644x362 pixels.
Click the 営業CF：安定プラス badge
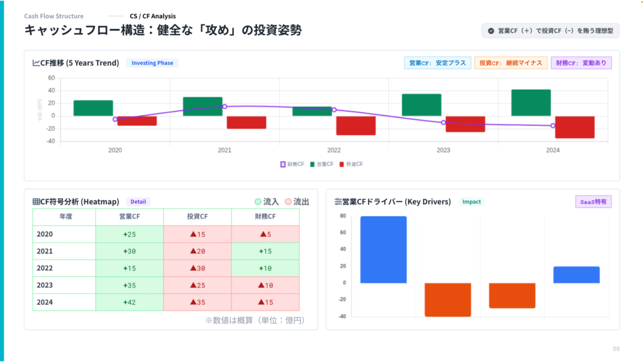[x=437, y=63]
